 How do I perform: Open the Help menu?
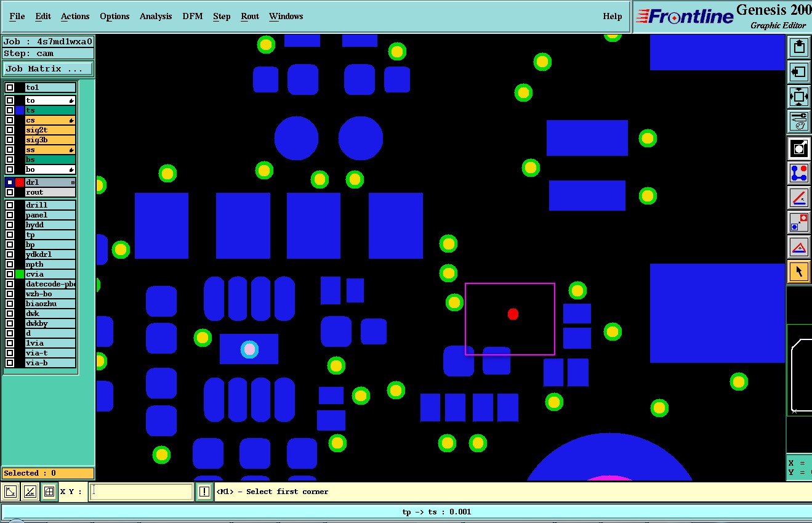[613, 16]
